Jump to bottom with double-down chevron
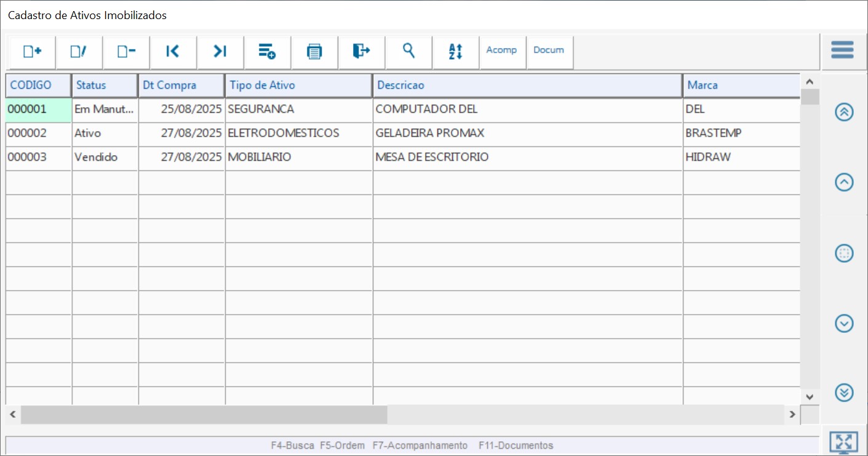This screenshot has height=456, width=868. 844,392
